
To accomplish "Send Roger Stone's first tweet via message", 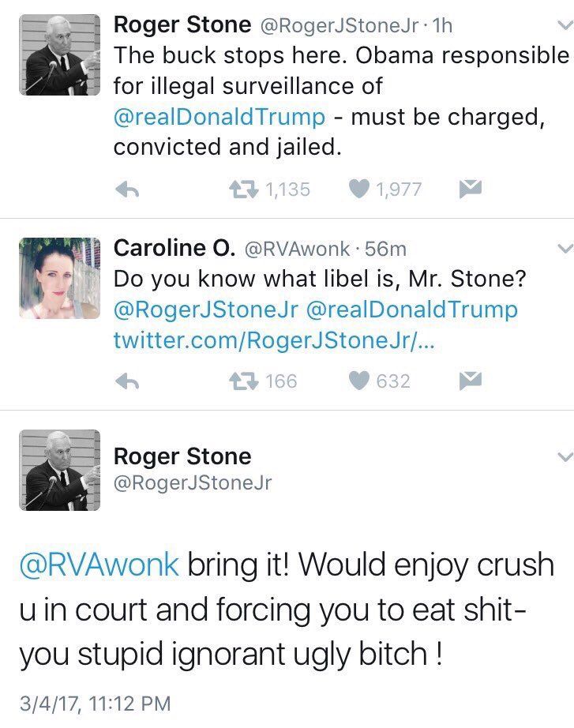I will coord(470,189).
